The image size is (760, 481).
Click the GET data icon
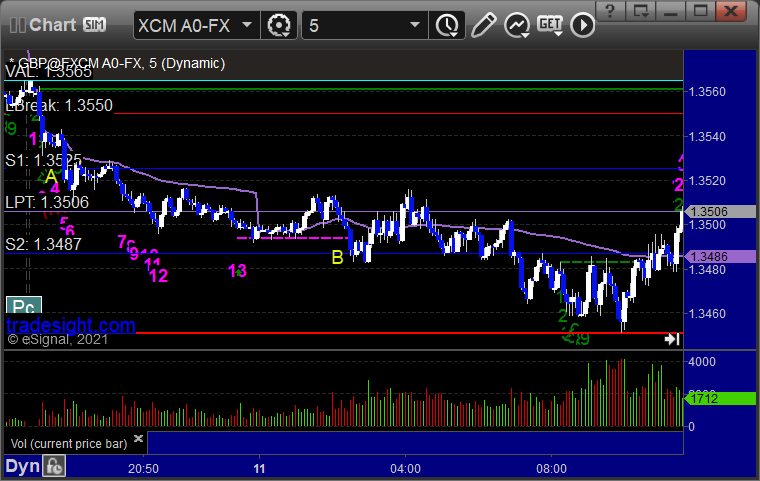point(550,25)
